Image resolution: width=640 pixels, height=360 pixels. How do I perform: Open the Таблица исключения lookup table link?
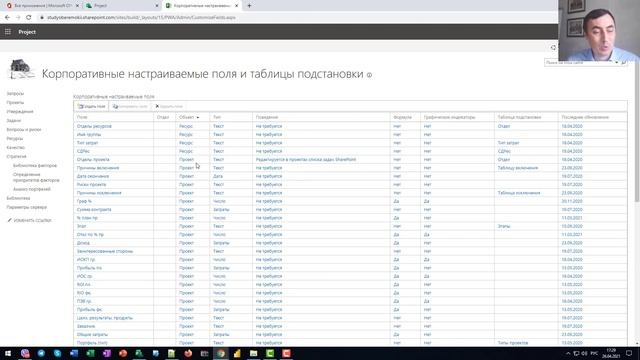(519, 193)
